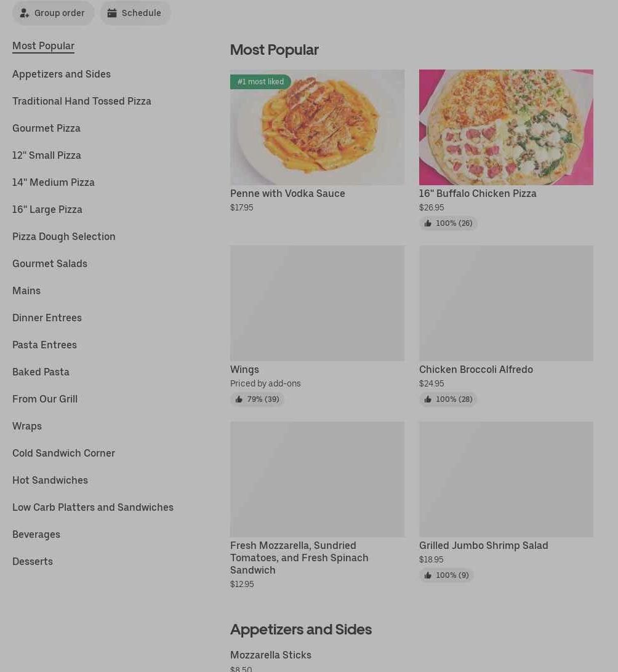Click the #1 most liked badge
618x672 pixels.
[260, 82]
